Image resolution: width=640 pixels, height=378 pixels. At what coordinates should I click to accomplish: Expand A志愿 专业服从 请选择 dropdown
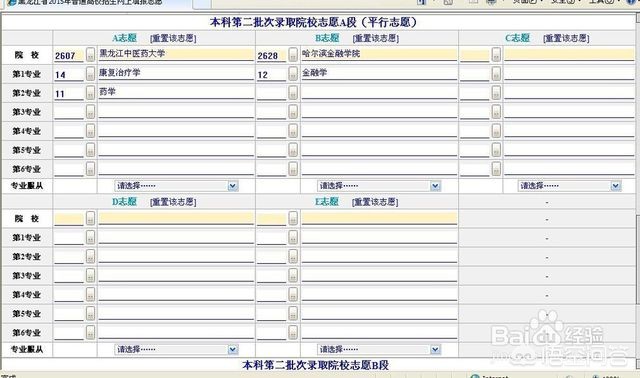click(x=233, y=186)
